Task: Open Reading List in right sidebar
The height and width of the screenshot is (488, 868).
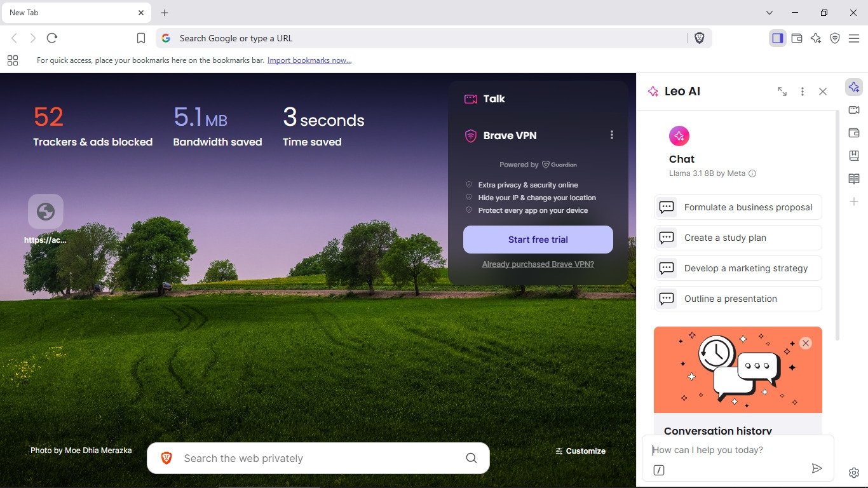Action: (854, 179)
